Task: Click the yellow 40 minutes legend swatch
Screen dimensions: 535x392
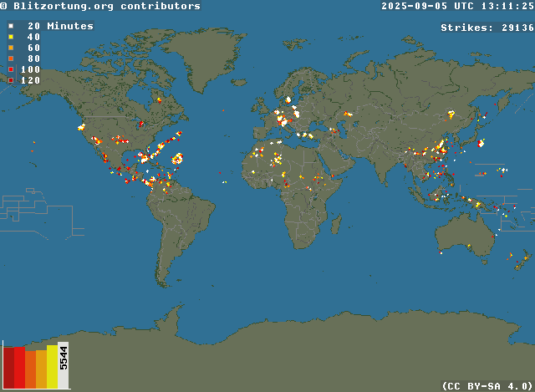Action: point(11,37)
